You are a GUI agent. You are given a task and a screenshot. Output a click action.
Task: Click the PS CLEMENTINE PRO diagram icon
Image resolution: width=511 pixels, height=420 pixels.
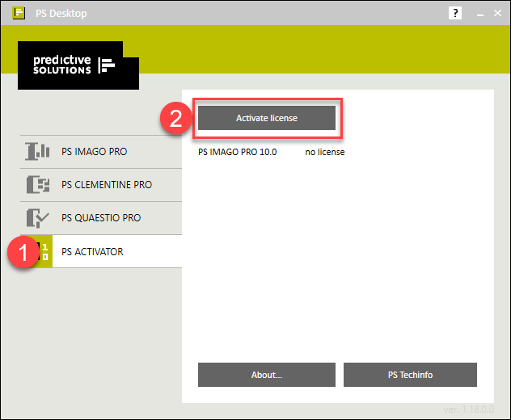click(x=38, y=184)
